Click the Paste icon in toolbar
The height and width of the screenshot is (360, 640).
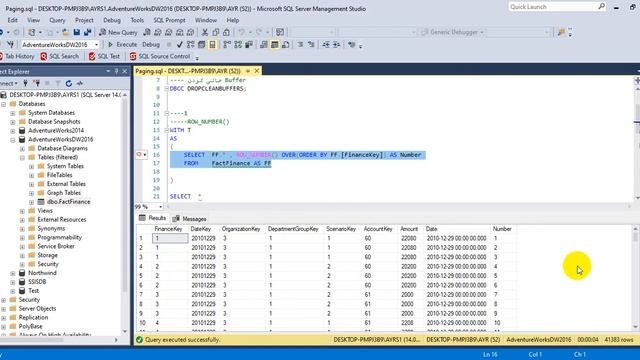pos(226,32)
